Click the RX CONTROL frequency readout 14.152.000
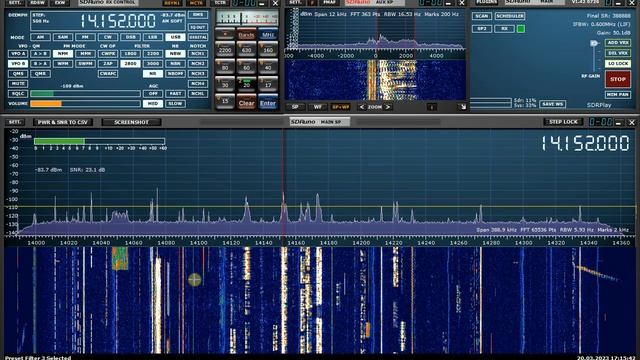Image resolution: width=640 pixels, height=360 pixels. 118,21
